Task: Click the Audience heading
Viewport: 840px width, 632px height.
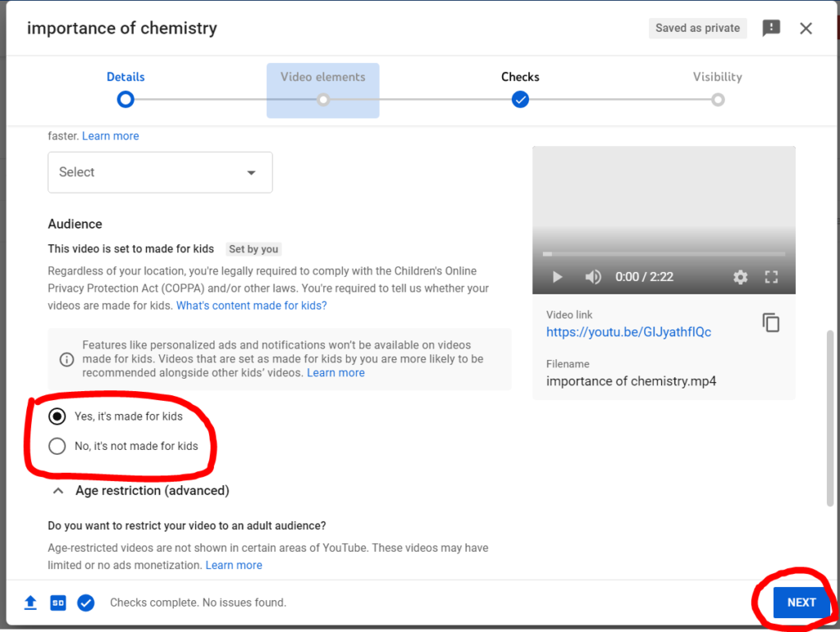Action: 75,224
